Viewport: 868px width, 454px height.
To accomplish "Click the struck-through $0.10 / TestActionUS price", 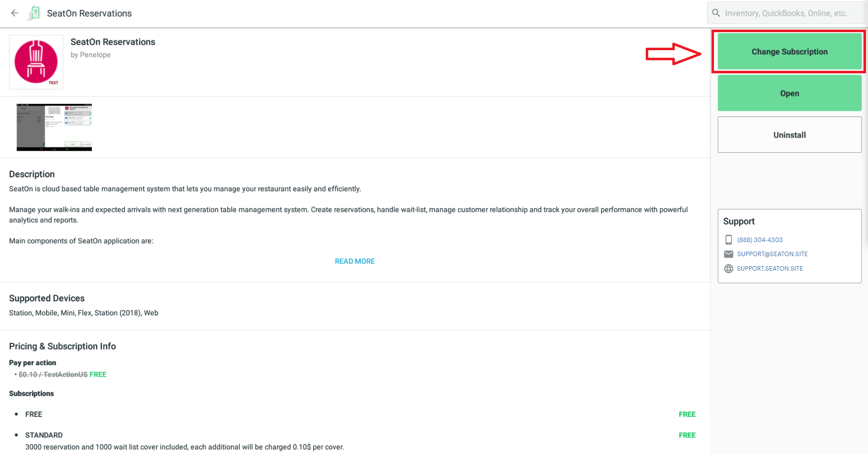I will click(x=53, y=375).
